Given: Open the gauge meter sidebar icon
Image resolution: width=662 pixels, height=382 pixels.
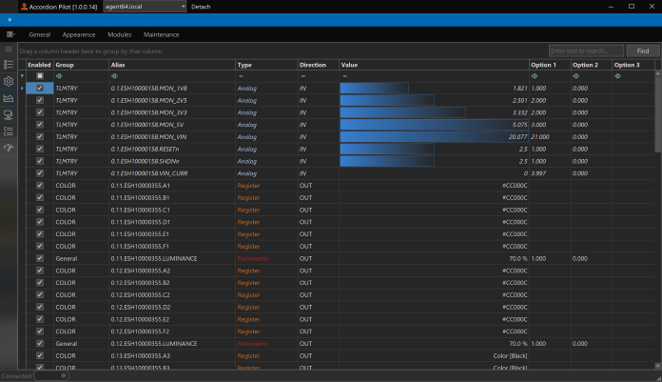Looking at the screenshot, I should [x=8, y=148].
